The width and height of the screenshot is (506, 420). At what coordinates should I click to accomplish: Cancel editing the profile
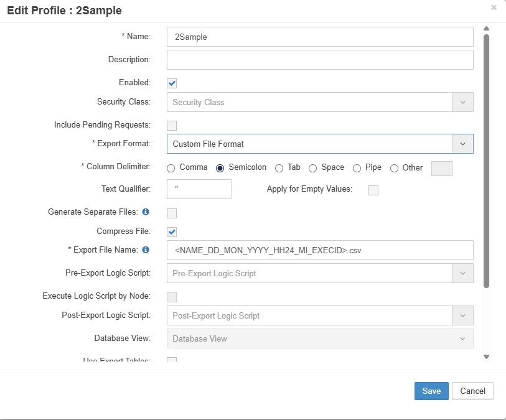pyautogui.click(x=472, y=391)
